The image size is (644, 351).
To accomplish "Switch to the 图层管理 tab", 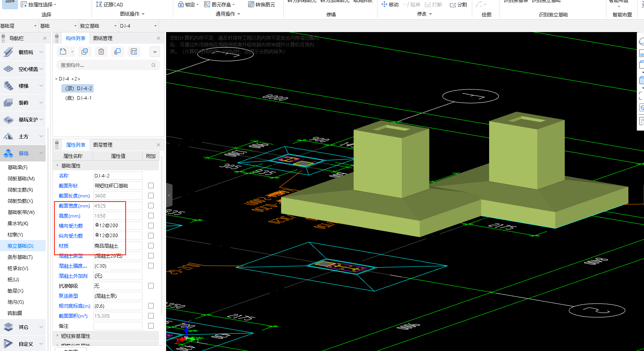I will [103, 145].
